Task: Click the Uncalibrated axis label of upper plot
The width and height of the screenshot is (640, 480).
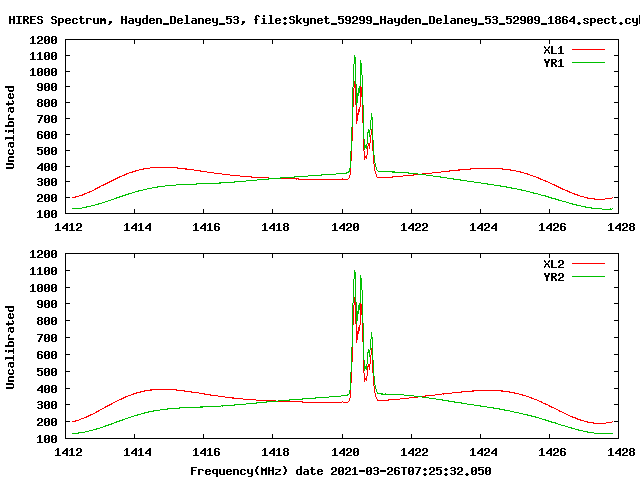Action: pyautogui.click(x=10, y=127)
